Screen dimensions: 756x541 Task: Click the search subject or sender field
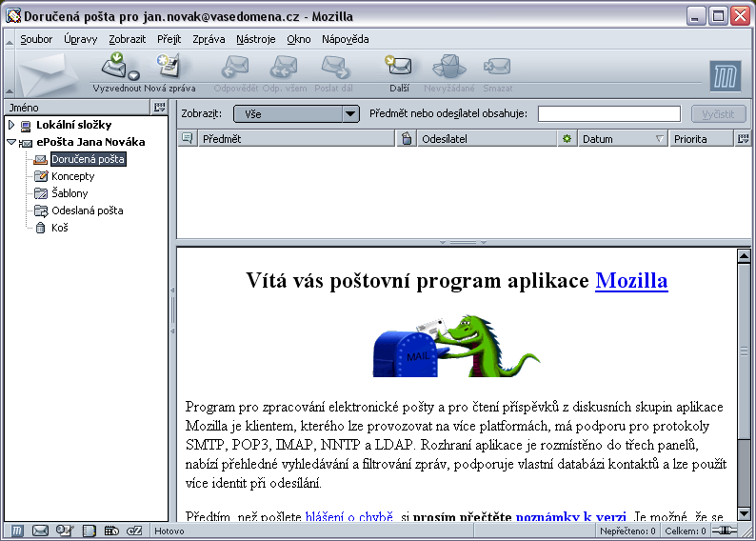(x=609, y=113)
